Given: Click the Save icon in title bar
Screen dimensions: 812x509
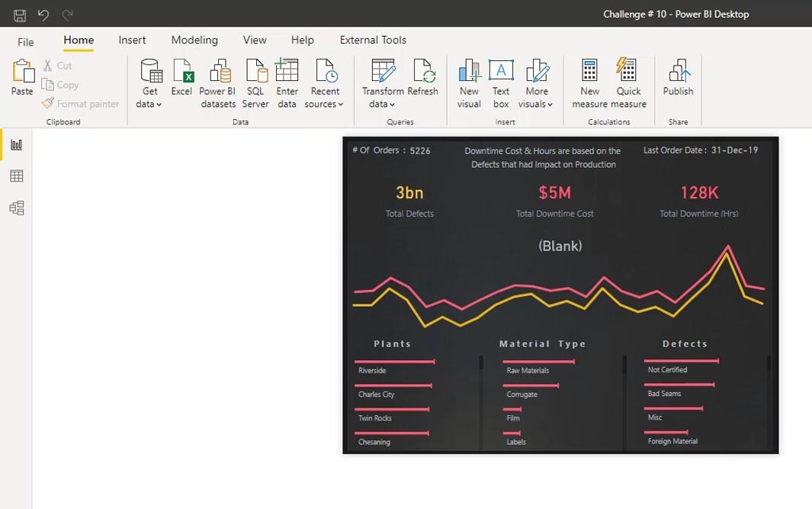Looking at the screenshot, I should pyautogui.click(x=20, y=15).
